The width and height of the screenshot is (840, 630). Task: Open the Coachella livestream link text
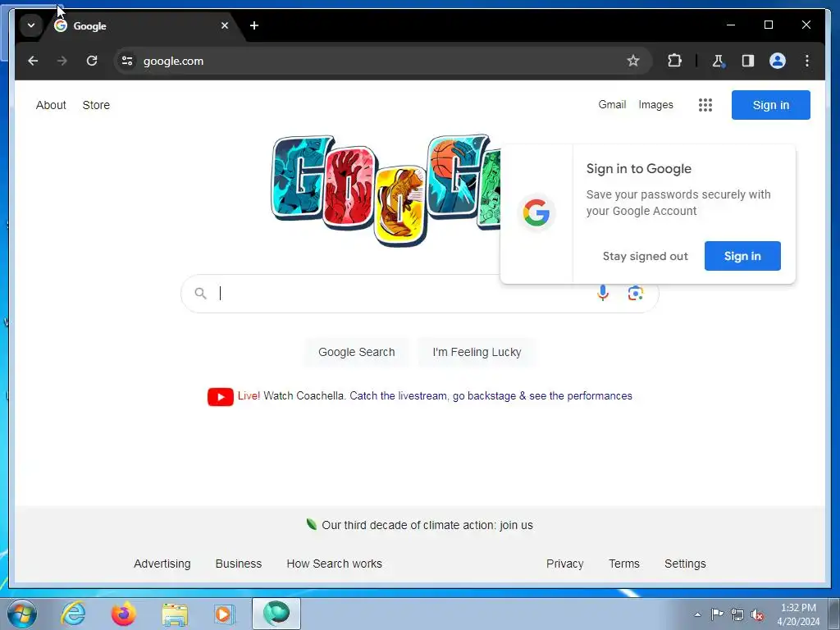click(491, 396)
